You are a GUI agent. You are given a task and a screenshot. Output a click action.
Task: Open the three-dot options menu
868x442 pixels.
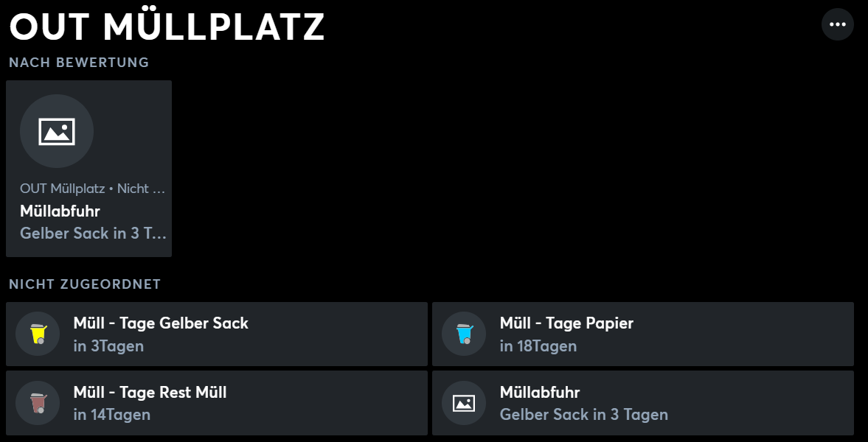[838, 24]
